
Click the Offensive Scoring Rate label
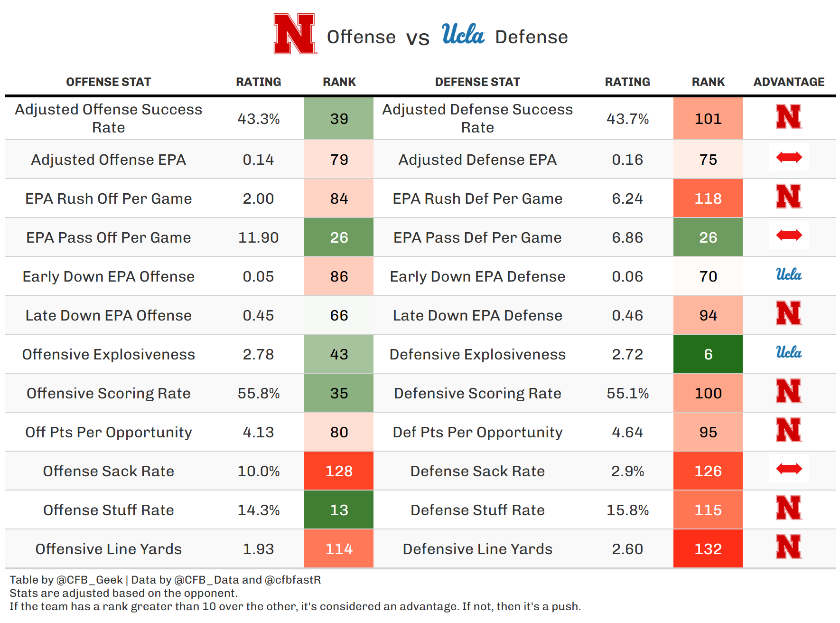pyautogui.click(x=108, y=393)
